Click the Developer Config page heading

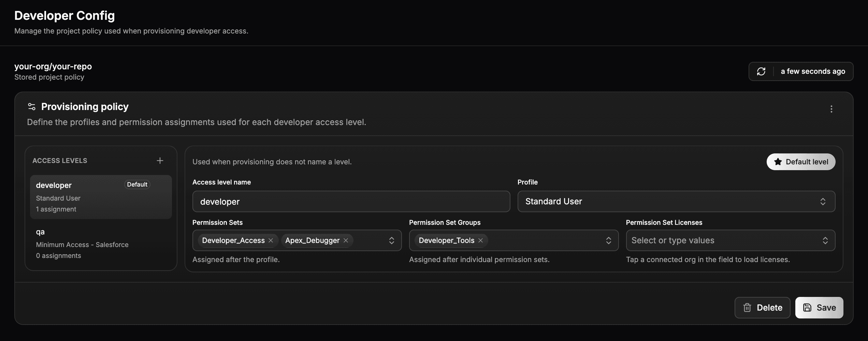64,16
